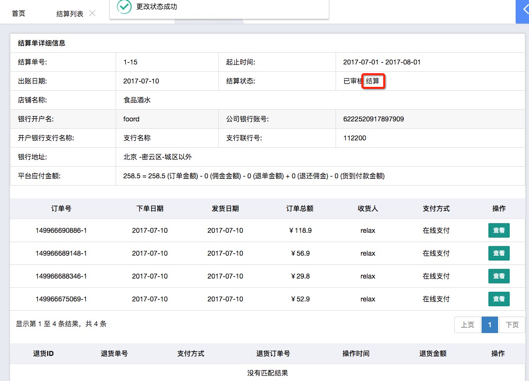This screenshot has height=381, width=529.
Task: Open the 首页 tab
Action: coord(19,13)
